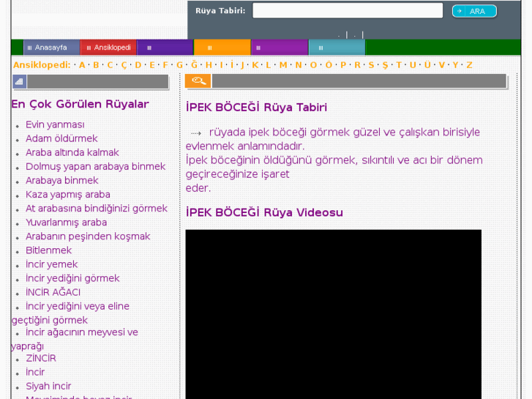Select letter D in the Ansiklopedi index
This screenshot has width=532, height=399.
click(x=138, y=65)
